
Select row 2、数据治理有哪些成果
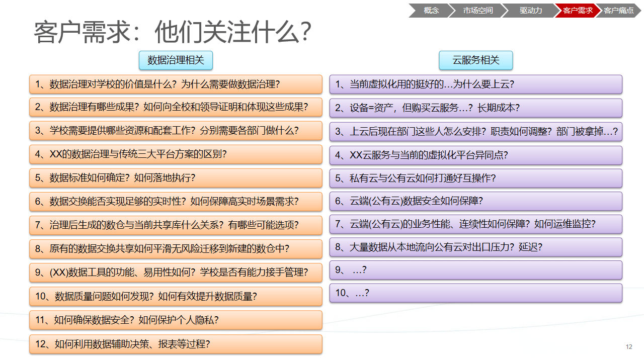[x=176, y=107]
